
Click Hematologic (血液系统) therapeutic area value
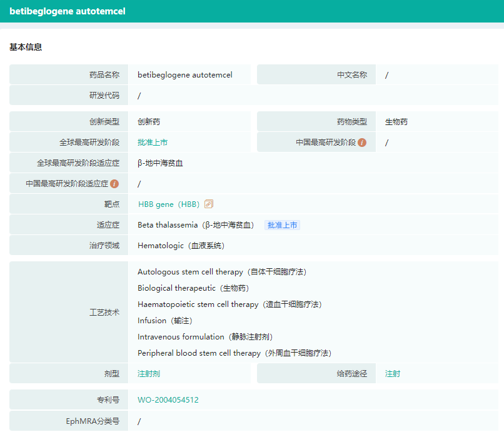coord(181,246)
